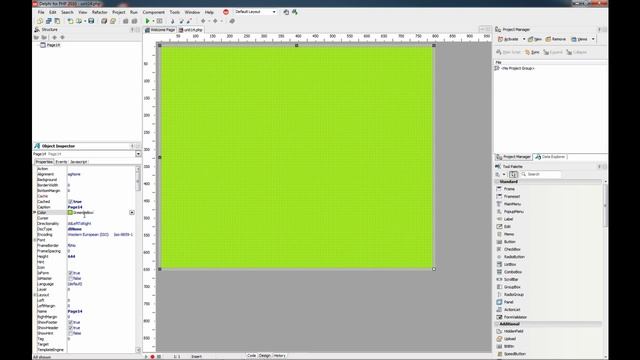This screenshot has height=360, width=640.
Task: Open the Activate button dropdown arrow
Action: click(x=524, y=39)
